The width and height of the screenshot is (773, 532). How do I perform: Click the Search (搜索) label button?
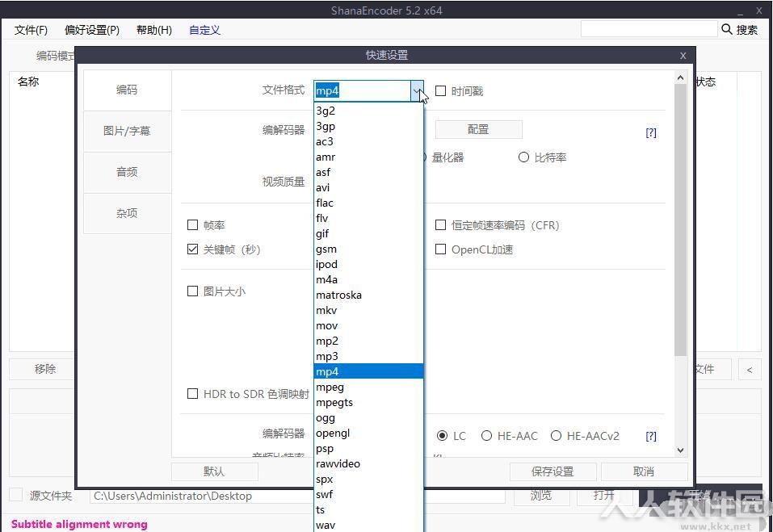tap(747, 30)
